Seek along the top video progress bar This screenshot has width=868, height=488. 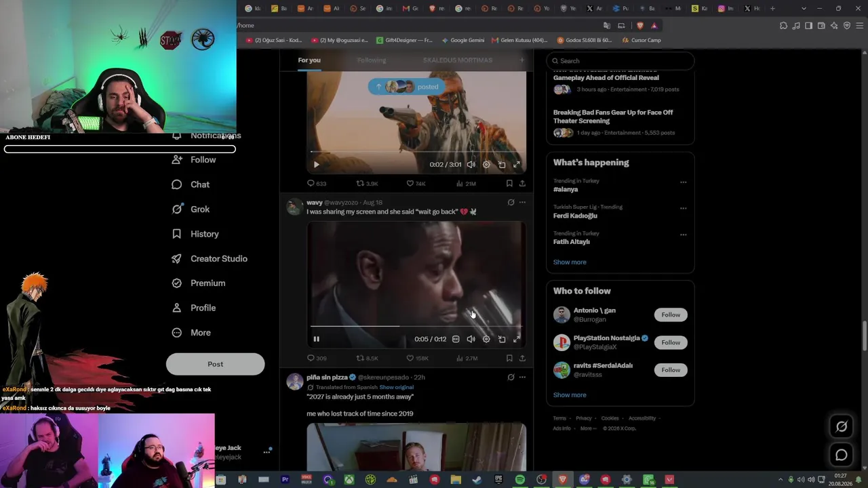click(416, 152)
